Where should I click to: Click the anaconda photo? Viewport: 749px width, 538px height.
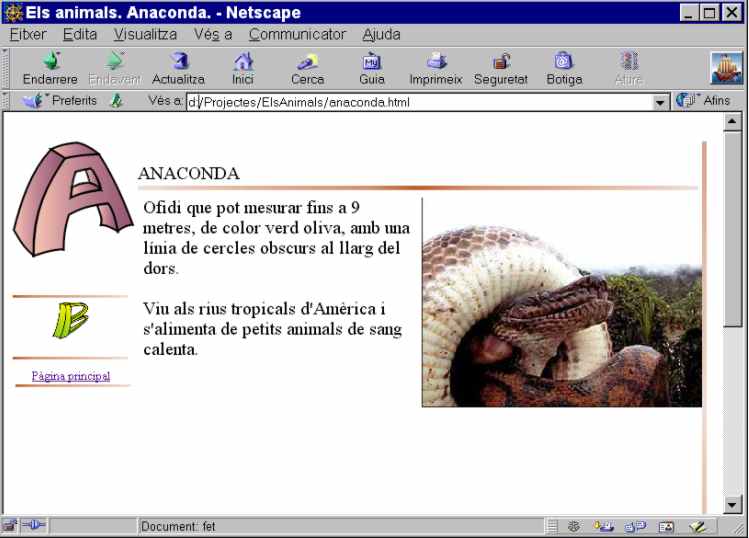pos(561,302)
